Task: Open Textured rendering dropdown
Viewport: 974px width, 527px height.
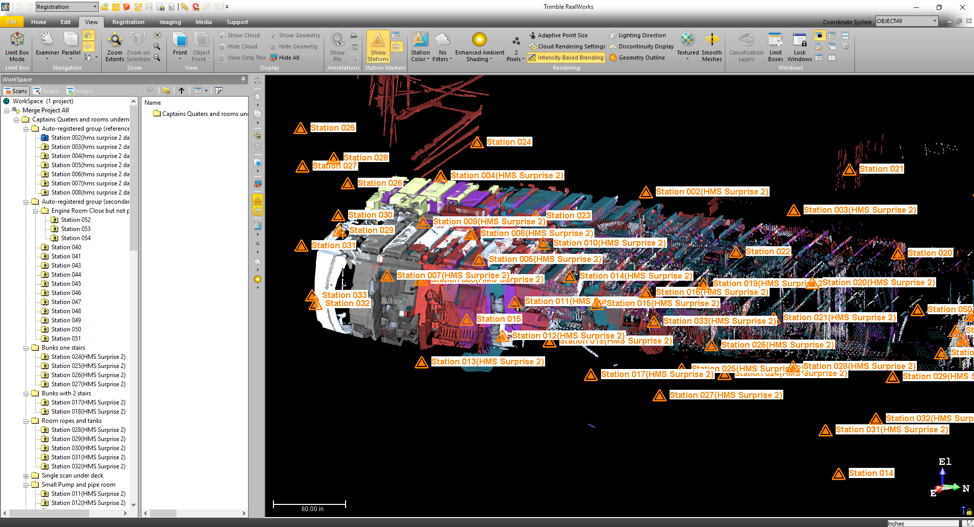Action: 687,47
